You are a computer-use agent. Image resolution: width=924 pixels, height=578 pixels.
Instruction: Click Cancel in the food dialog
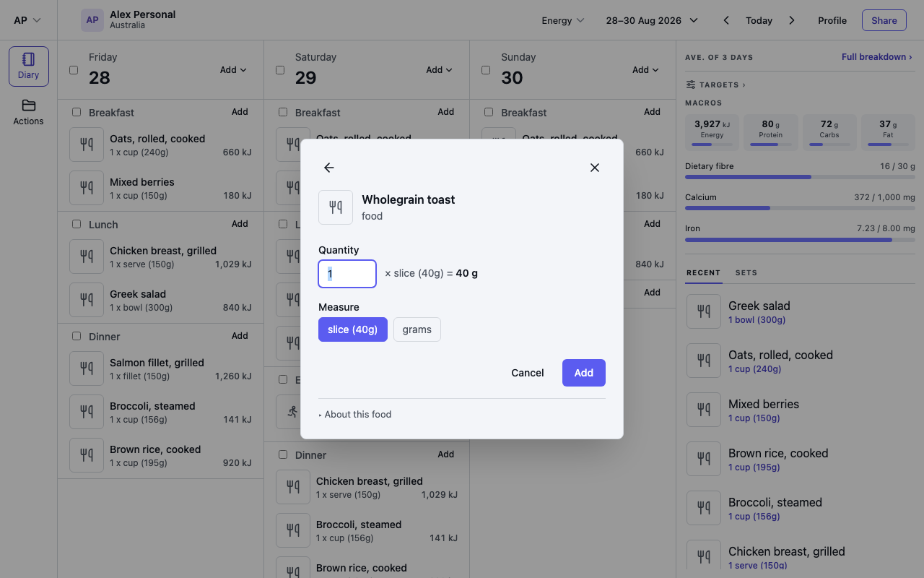pos(528,373)
